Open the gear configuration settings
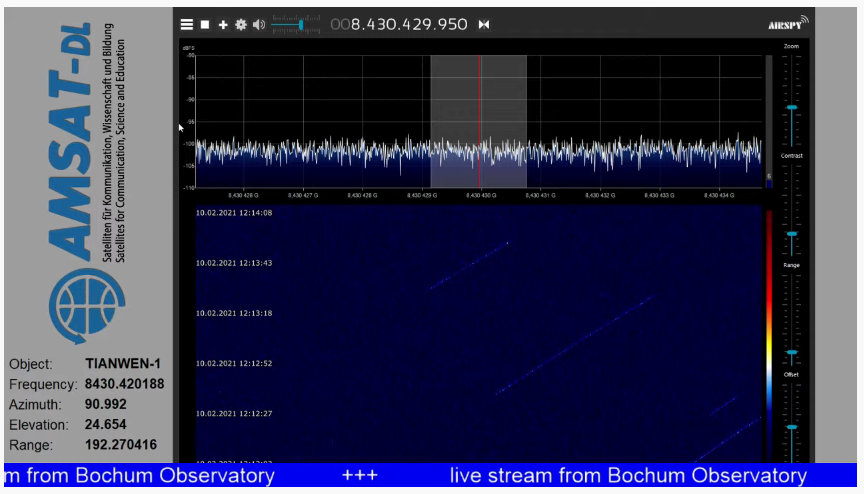Image resolution: width=864 pixels, height=494 pixels. click(x=241, y=24)
